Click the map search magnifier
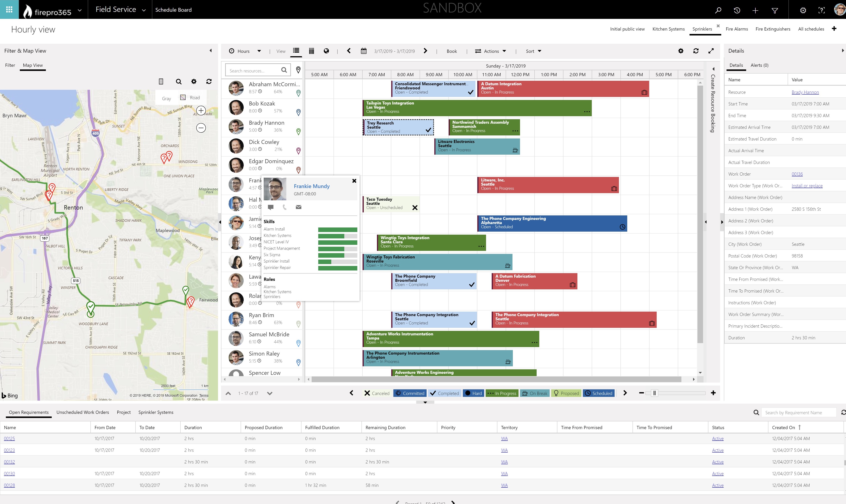 tap(178, 81)
